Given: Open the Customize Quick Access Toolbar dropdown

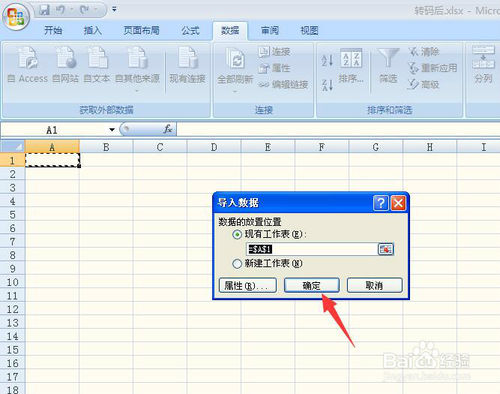Looking at the screenshot, I should pos(114,9).
